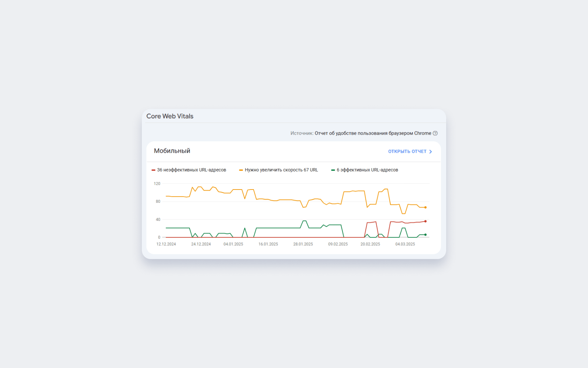Click the red legend color marker
The image size is (588, 368).
153,170
